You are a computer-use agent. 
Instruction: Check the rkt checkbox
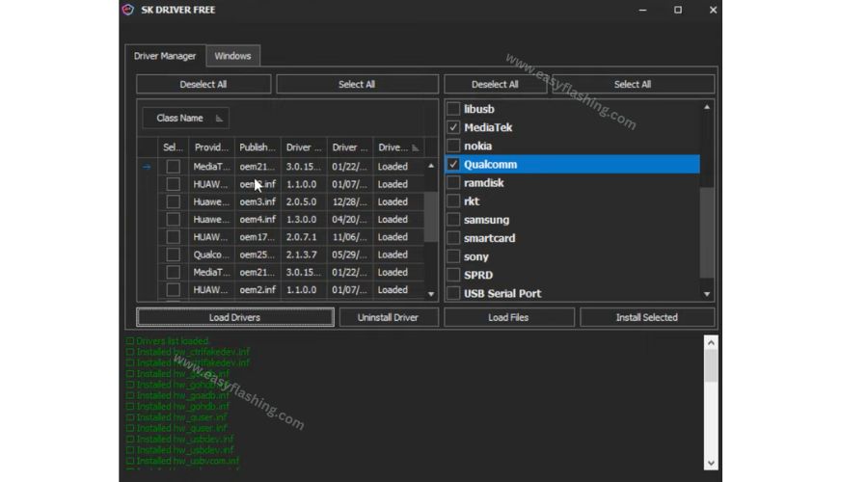453,201
